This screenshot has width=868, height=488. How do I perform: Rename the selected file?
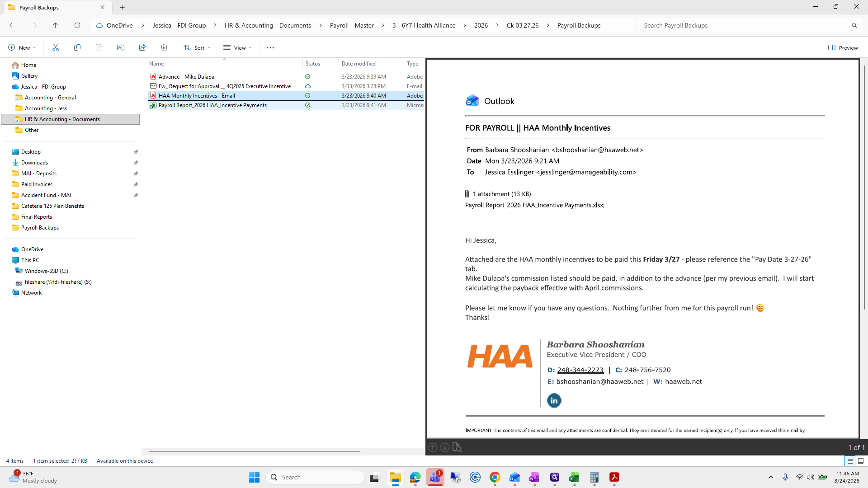pyautogui.click(x=121, y=47)
